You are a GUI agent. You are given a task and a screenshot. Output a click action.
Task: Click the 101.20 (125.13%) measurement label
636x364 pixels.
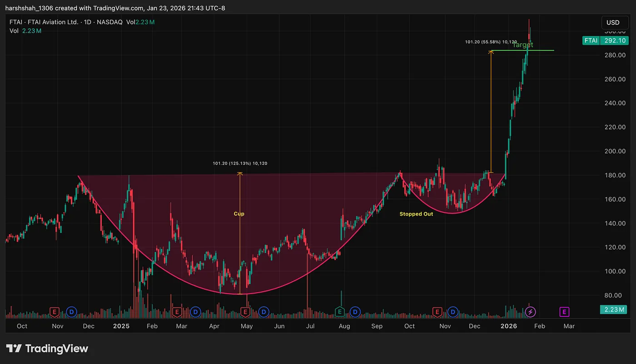click(x=240, y=163)
